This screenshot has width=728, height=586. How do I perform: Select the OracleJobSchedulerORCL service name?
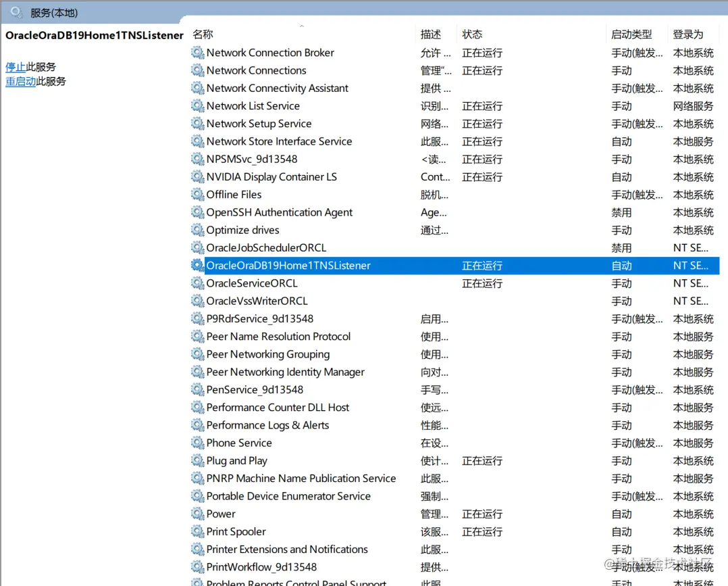click(266, 247)
